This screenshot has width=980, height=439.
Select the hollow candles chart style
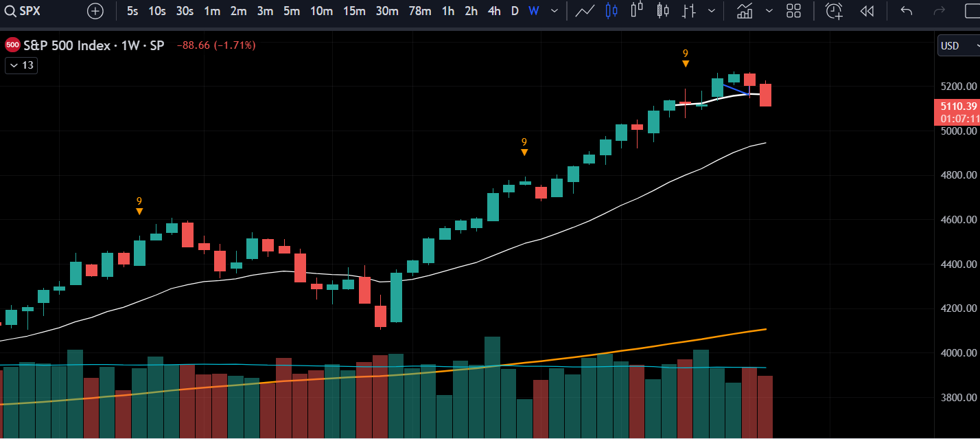[637, 11]
